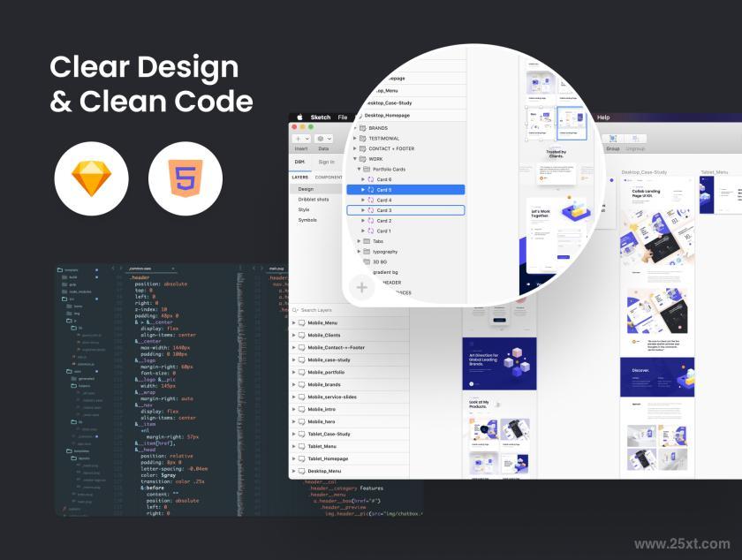Click the Mobile_brands artboard icon
This screenshot has width=742, height=560.
(x=301, y=384)
